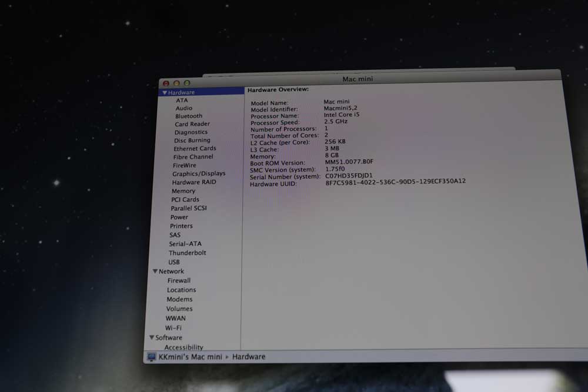View Graphics/Displays information

click(x=199, y=174)
